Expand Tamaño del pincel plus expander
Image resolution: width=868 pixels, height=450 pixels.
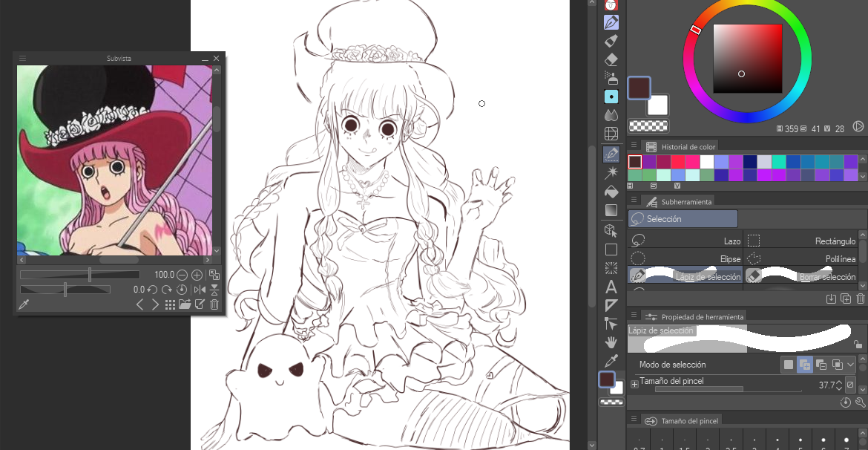coord(634,385)
